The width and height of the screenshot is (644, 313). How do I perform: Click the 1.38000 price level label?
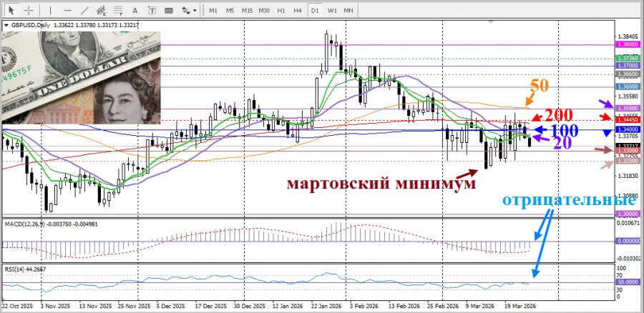tap(628, 44)
